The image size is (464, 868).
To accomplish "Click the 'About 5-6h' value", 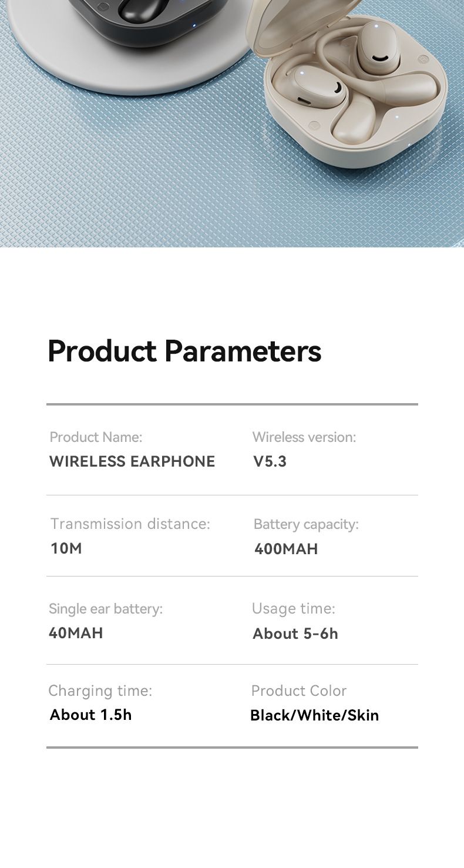I will click(295, 634).
